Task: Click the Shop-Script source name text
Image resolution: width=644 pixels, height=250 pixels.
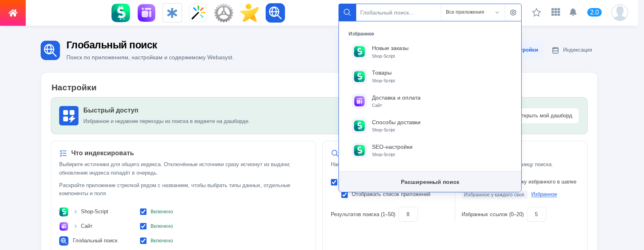Action: tap(95, 212)
